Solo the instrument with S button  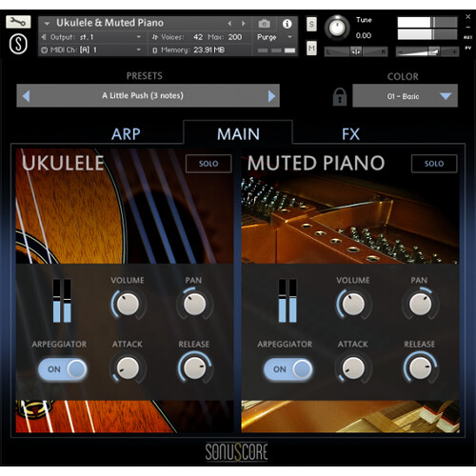(311, 24)
